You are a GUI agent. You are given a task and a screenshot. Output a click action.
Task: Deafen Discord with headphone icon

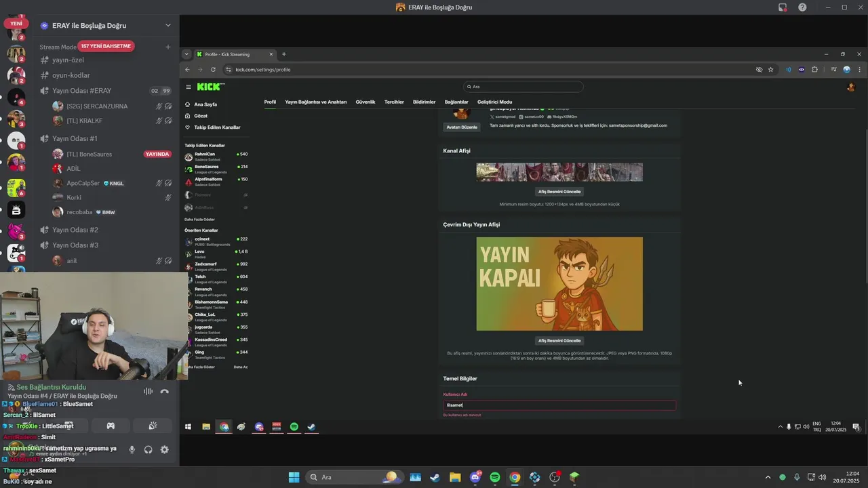coord(148,449)
